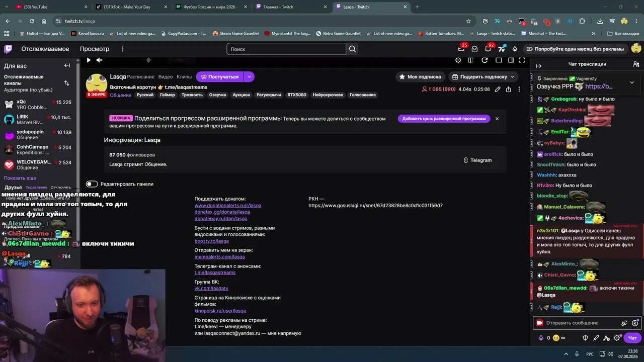Focus the Поиск search field
Viewport: 644px width, 362px height.
click(x=286, y=49)
